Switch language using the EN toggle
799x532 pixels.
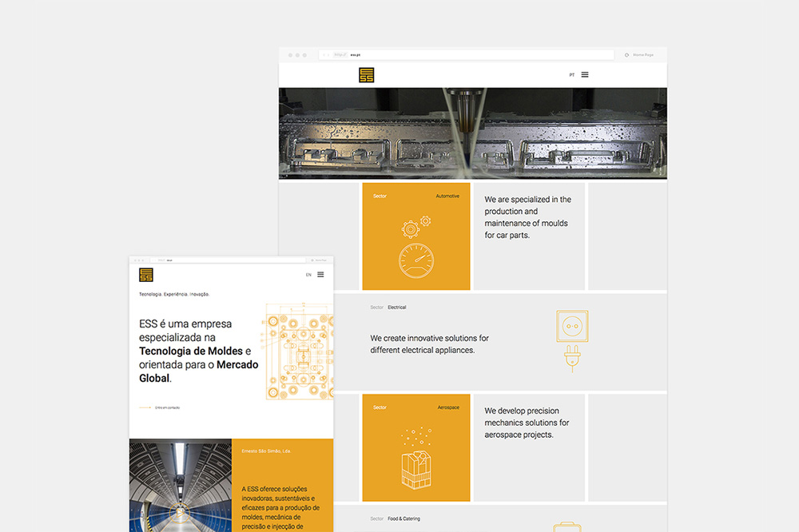click(x=308, y=275)
